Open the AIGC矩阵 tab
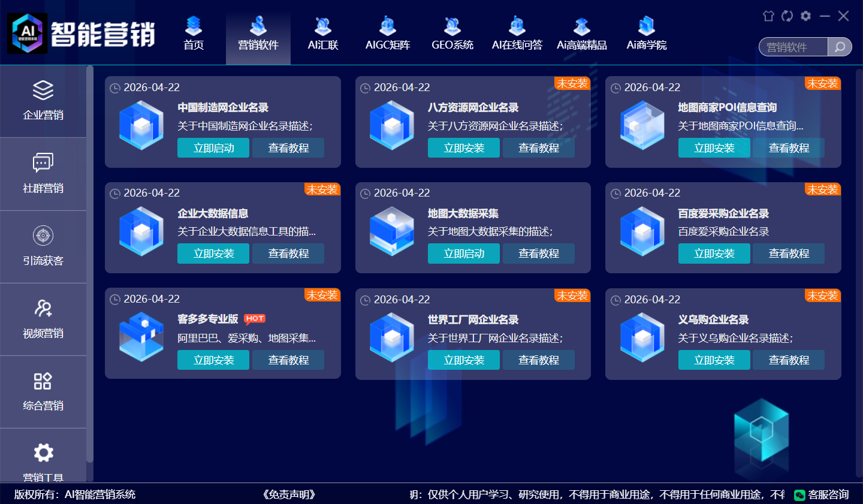 [x=388, y=34]
